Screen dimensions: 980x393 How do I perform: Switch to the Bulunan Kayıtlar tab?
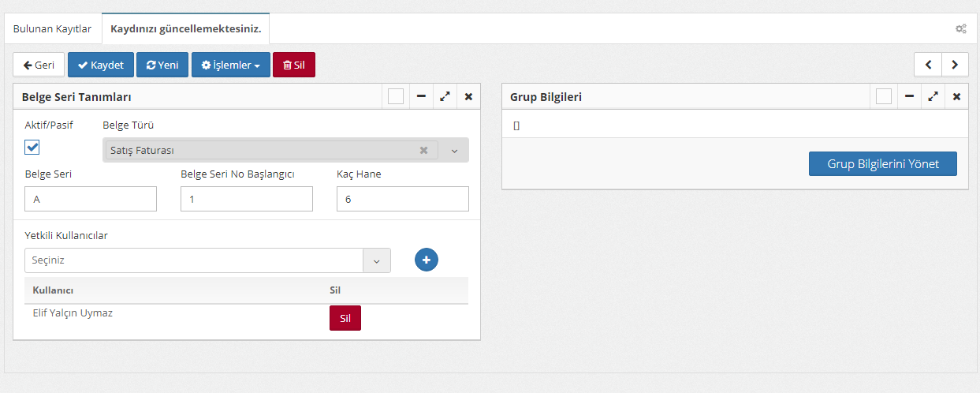pos(52,29)
